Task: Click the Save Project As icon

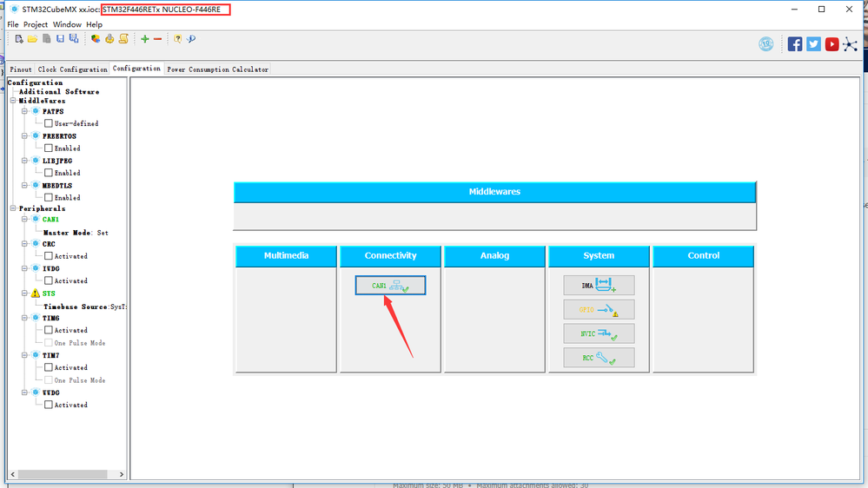Action: click(74, 39)
